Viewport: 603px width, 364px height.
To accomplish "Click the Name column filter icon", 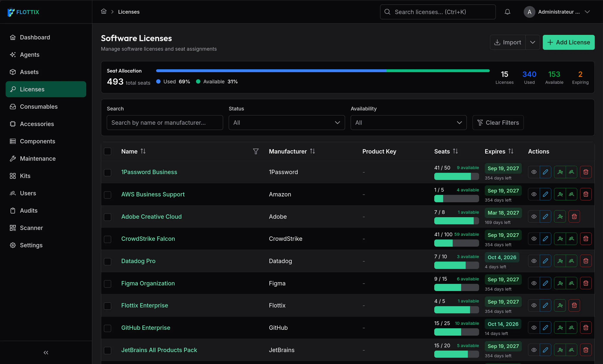I will click(256, 151).
